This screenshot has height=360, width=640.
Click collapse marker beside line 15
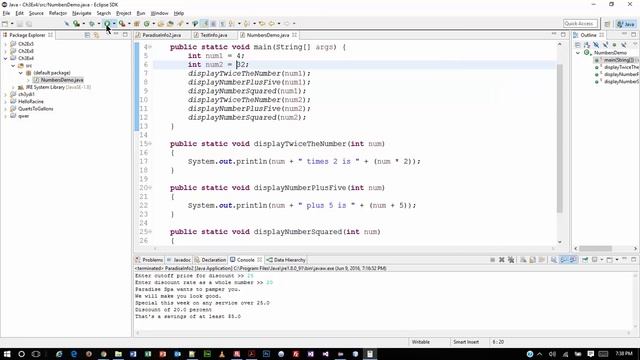coord(150,144)
